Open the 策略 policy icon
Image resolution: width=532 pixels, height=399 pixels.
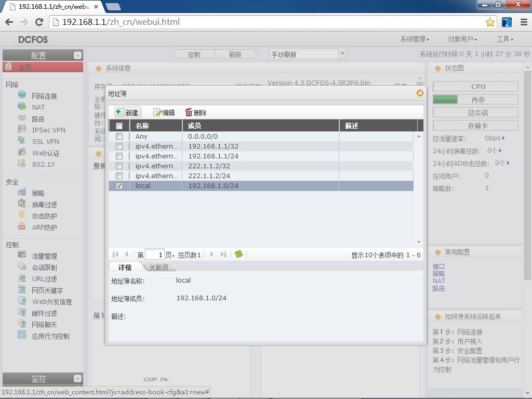pyautogui.click(x=22, y=192)
